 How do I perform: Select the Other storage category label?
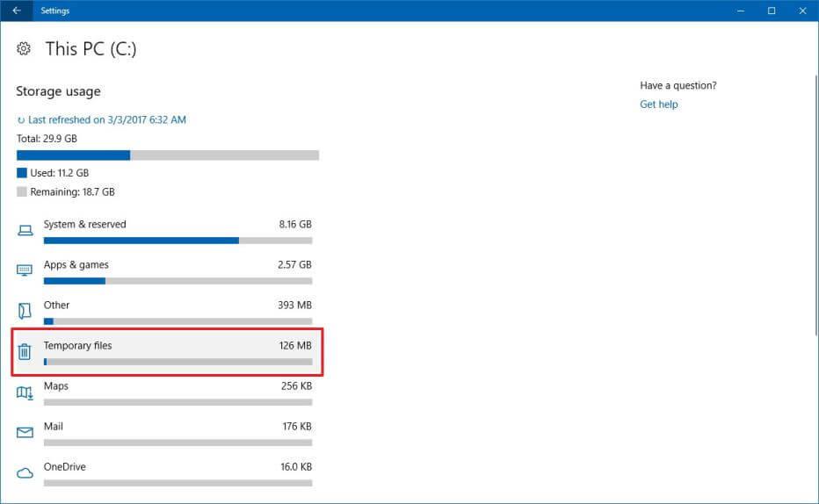(x=56, y=306)
